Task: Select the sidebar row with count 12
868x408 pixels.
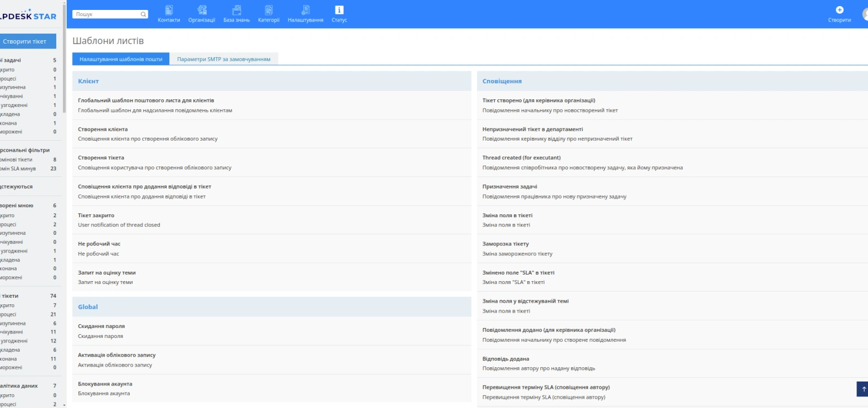Action: [29, 341]
